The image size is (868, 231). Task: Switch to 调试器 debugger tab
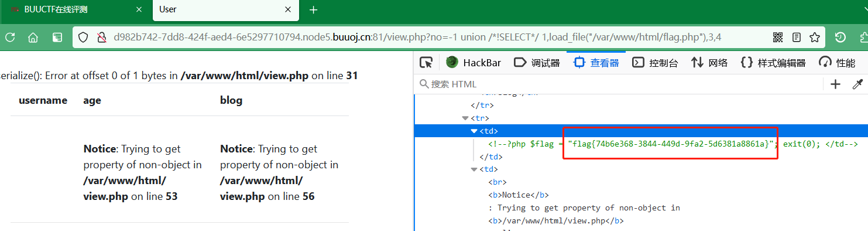coord(537,63)
